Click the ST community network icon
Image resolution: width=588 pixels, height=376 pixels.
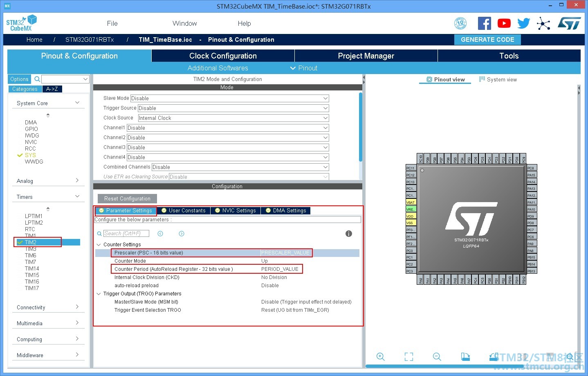pos(543,23)
